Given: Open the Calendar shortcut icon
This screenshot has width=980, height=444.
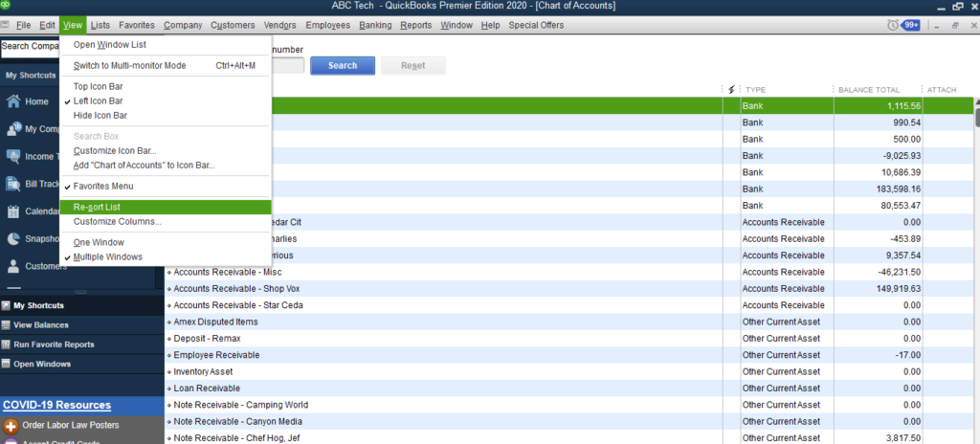Looking at the screenshot, I should click(x=13, y=211).
